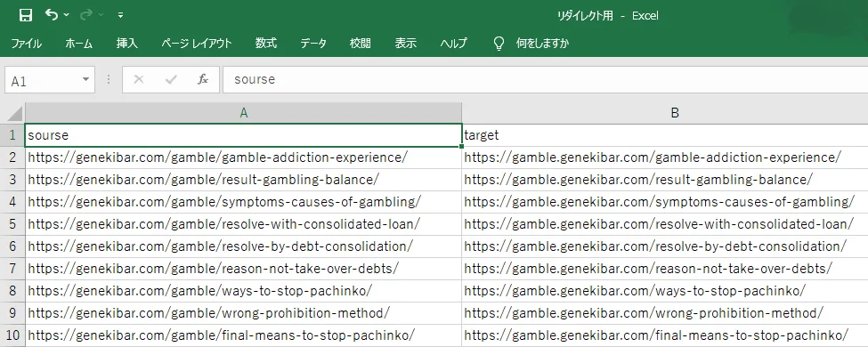Select row 5 header
The image size is (868, 347).
click(x=12, y=224)
